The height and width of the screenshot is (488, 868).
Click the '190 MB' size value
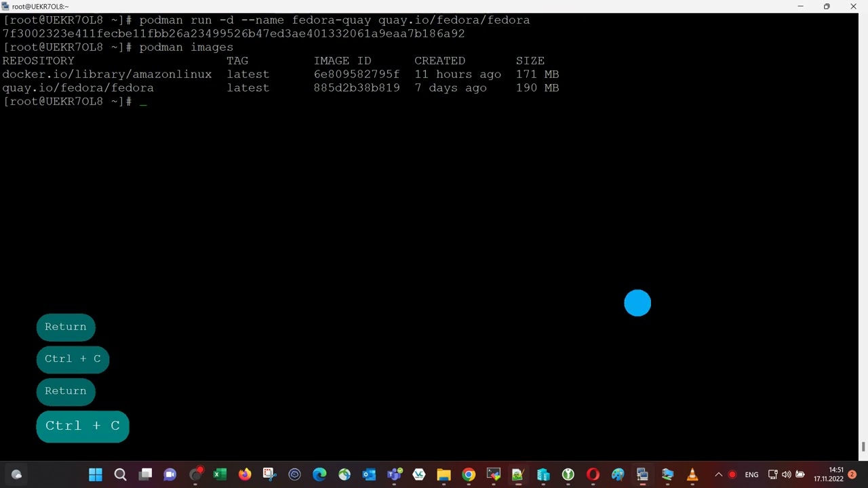click(537, 88)
